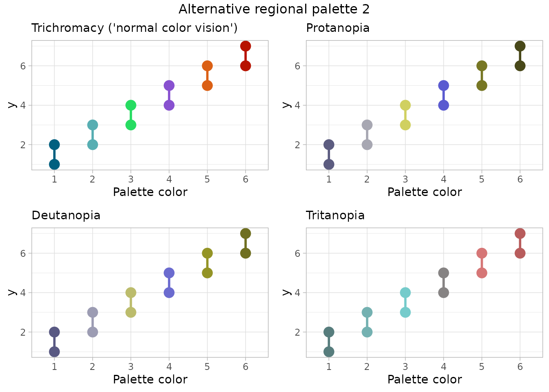Pick the topmost dark olive dot in Protanopia plot

click(520, 46)
